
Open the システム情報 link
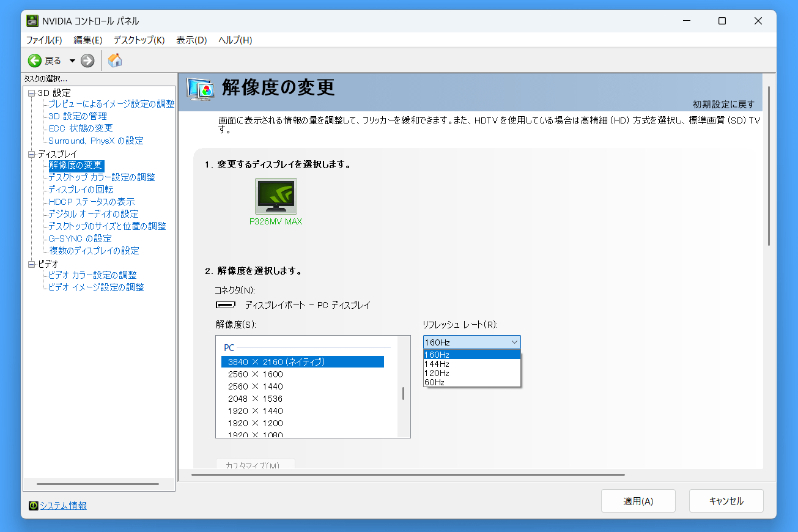(63, 506)
